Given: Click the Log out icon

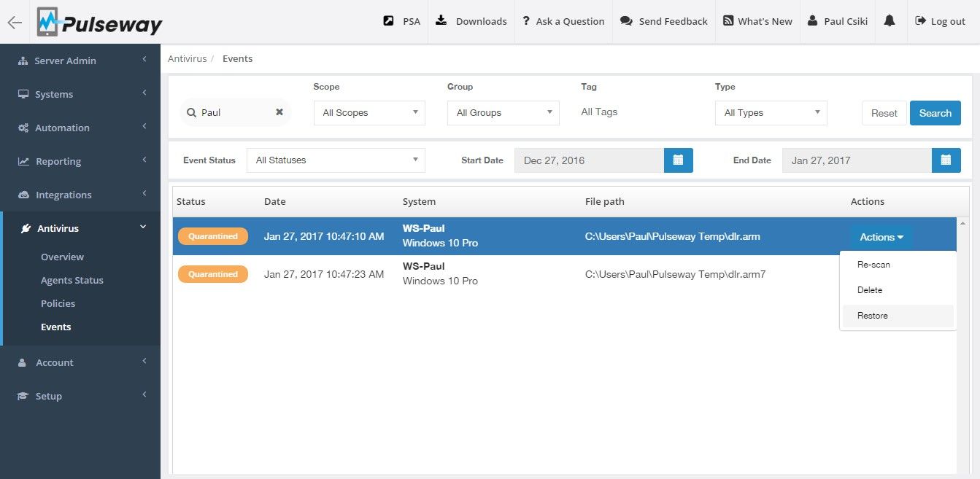Looking at the screenshot, I should 921,21.
